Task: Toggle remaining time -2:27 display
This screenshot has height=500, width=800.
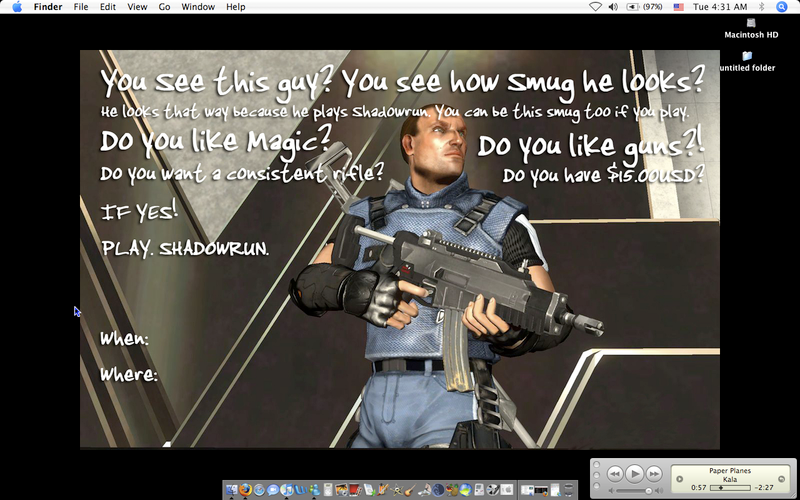Action: click(764, 488)
